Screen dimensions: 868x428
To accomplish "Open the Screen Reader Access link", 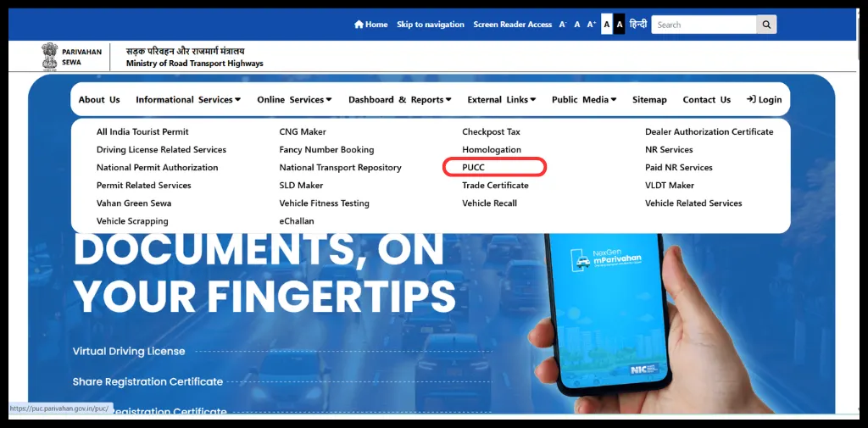I will (x=512, y=25).
